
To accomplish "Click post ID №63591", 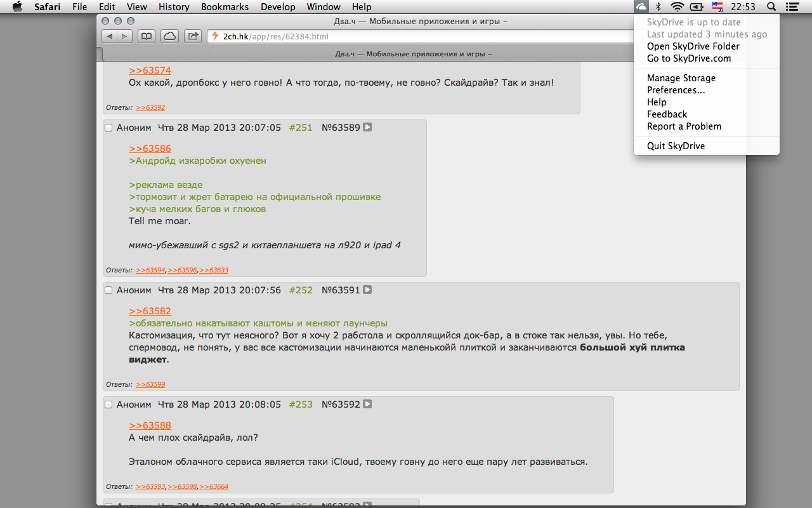I will click(341, 290).
